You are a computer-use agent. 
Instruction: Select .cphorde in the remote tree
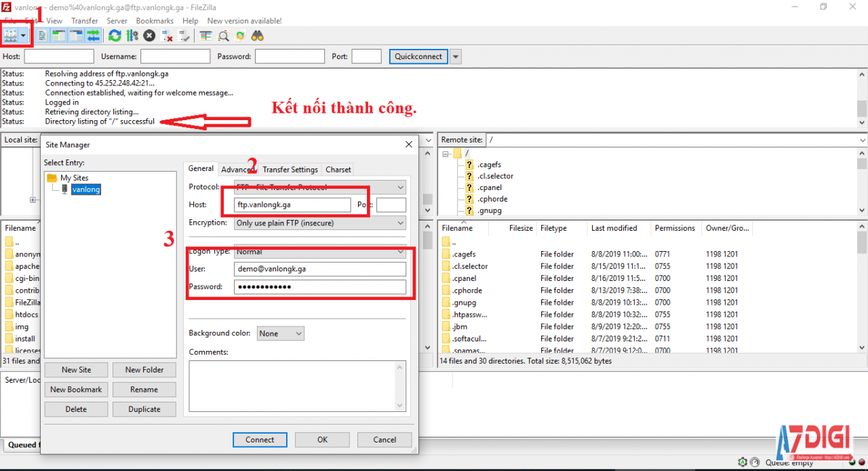492,199
